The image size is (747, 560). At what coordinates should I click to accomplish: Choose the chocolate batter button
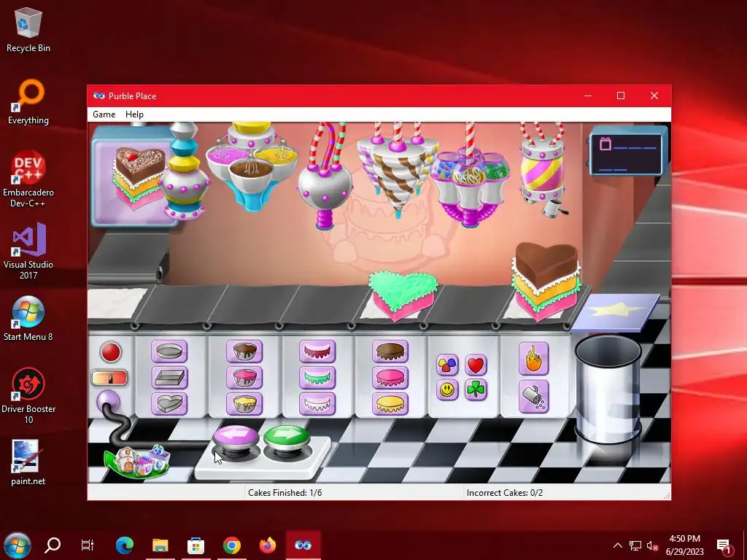click(x=244, y=351)
